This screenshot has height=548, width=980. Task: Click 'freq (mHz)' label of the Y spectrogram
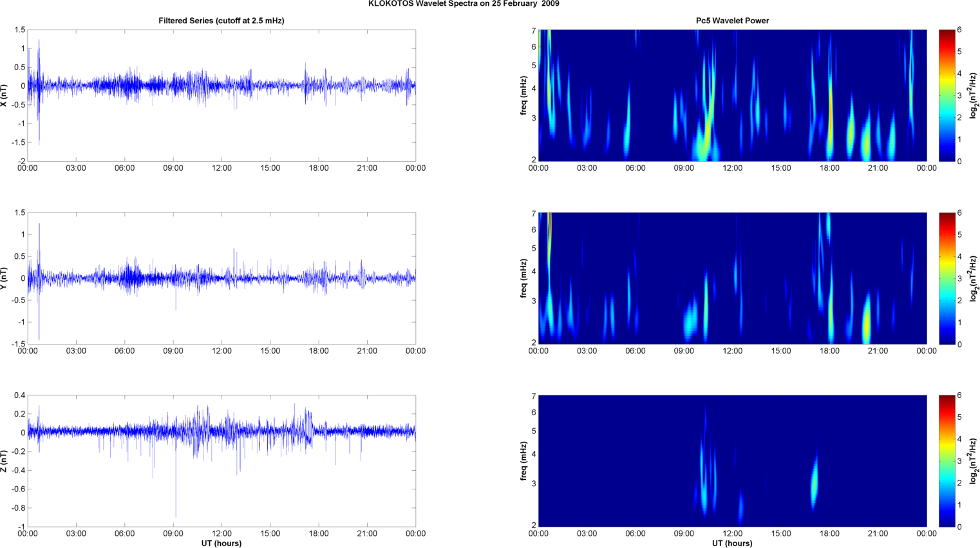(x=524, y=278)
